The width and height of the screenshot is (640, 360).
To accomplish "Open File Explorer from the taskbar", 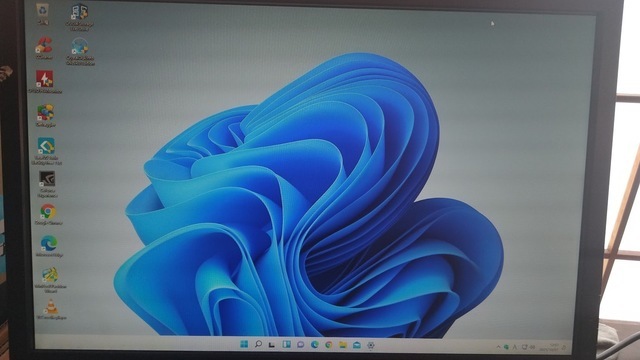I will (x=343, y=345).
